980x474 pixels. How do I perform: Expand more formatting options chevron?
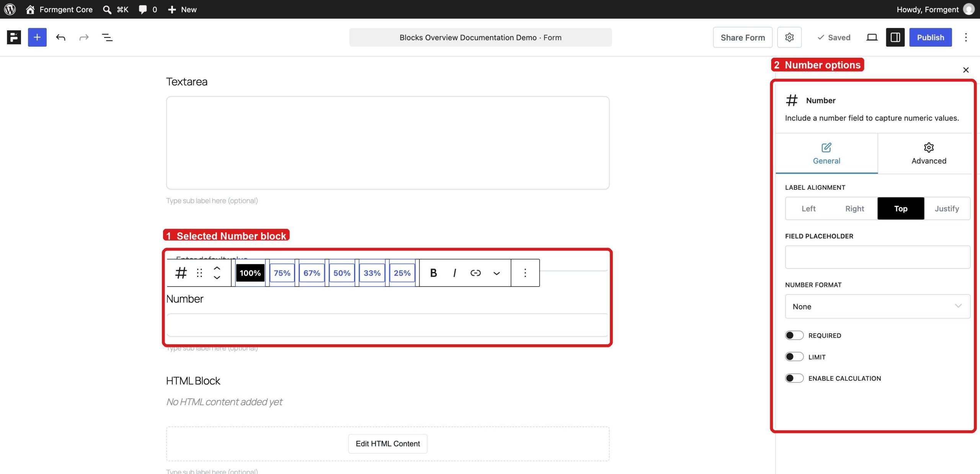497,273
